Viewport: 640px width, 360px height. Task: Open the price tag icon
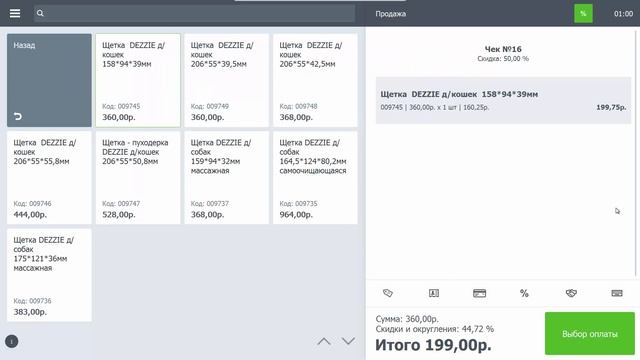tap(388, 293)
